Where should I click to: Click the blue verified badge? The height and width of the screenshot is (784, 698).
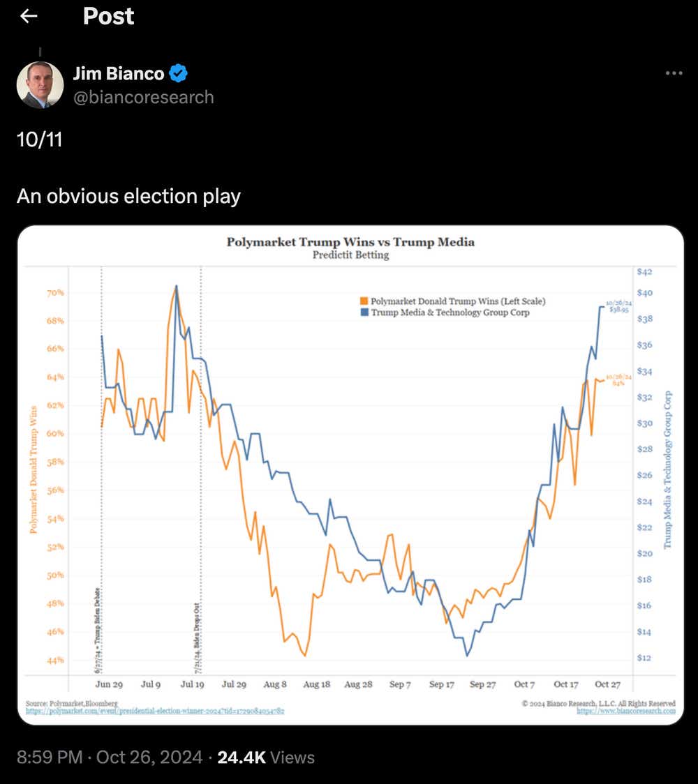[x=179, y=73]
